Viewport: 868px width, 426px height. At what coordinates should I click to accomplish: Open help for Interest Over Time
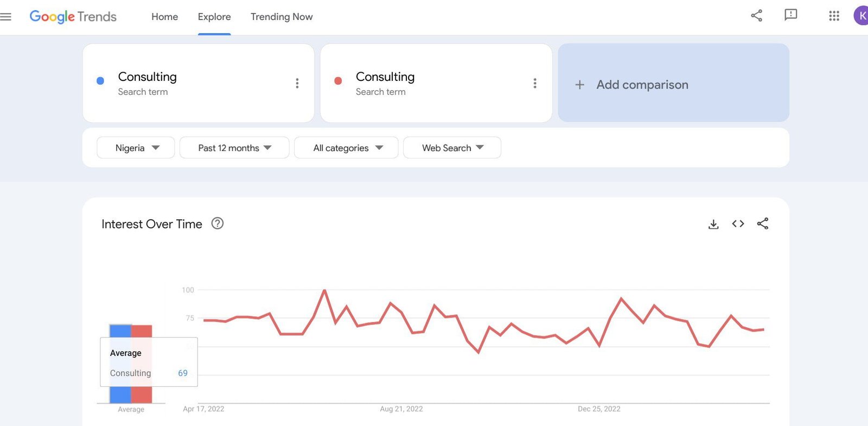tap(217, 223)
